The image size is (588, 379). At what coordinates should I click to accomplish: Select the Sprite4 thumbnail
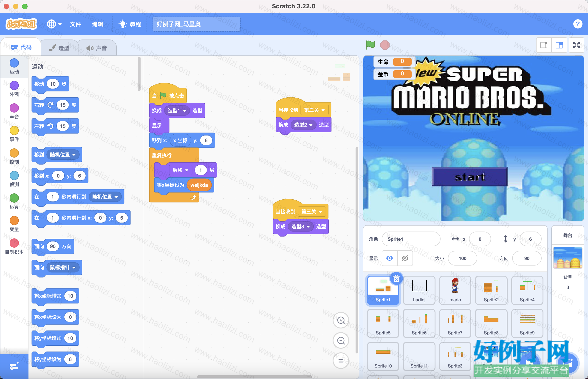[x=527, y=290]
